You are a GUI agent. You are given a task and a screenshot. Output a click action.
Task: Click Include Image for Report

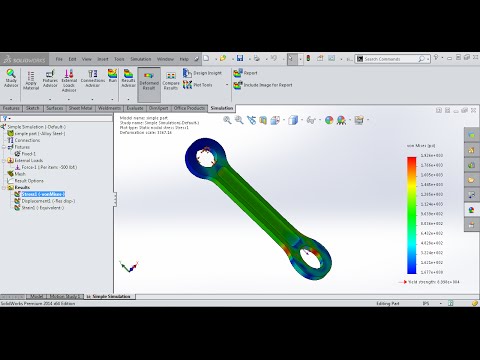coord(263,85)
